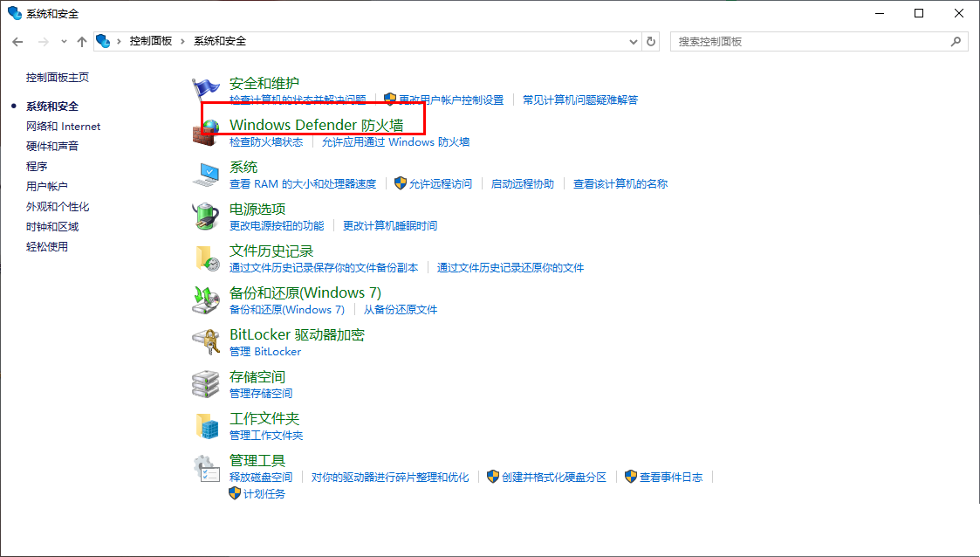Screen dimensions: 980x557
Task: Click 检查防火墙状态 link
Action: (x=266, y=142)
